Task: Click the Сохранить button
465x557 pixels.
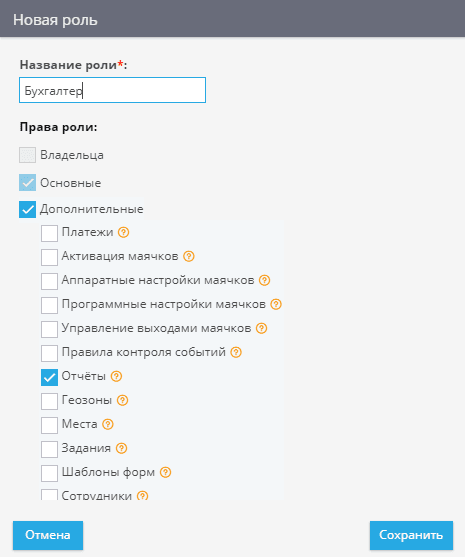Action: click(x=411, y=535)
